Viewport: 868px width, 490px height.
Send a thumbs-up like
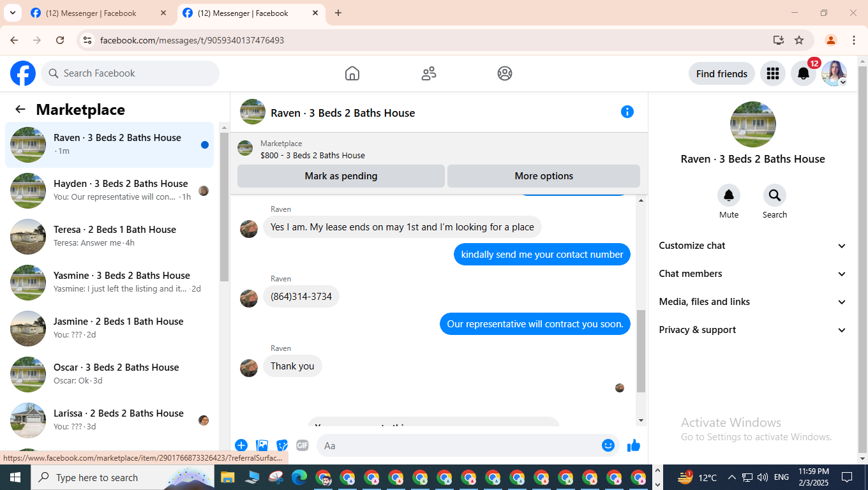(x=634, y=445)
